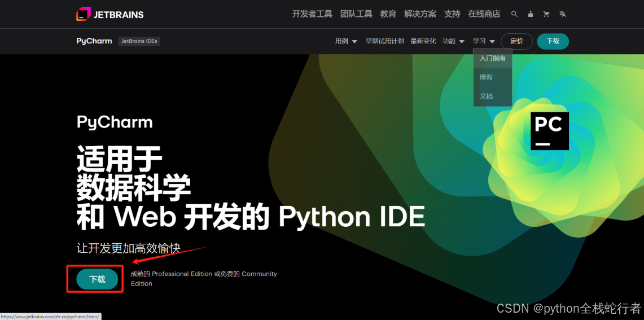Click the status bar URL at bottom left
This screenshot has height=320, width=644.
click(x=50, y=317)
